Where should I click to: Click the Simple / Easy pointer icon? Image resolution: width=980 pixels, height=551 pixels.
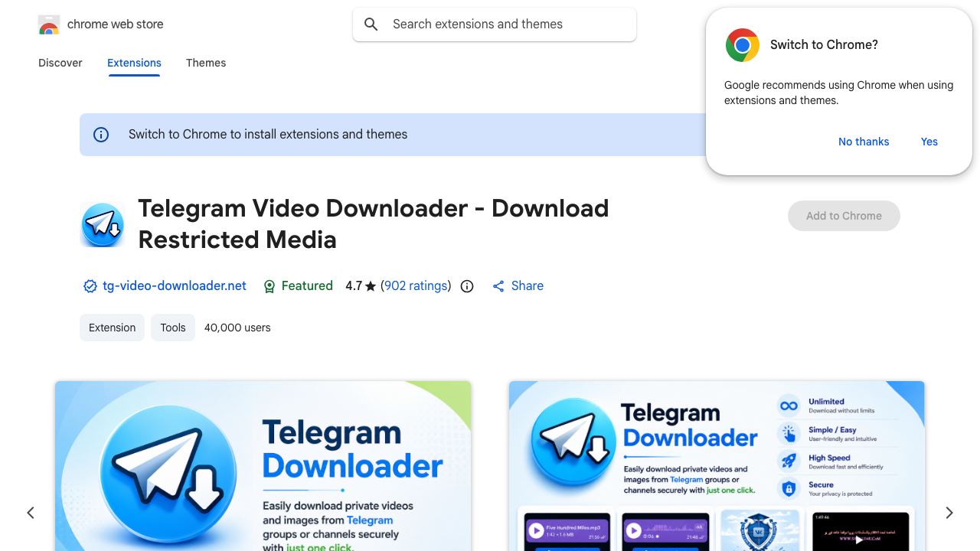coord(789,433)
